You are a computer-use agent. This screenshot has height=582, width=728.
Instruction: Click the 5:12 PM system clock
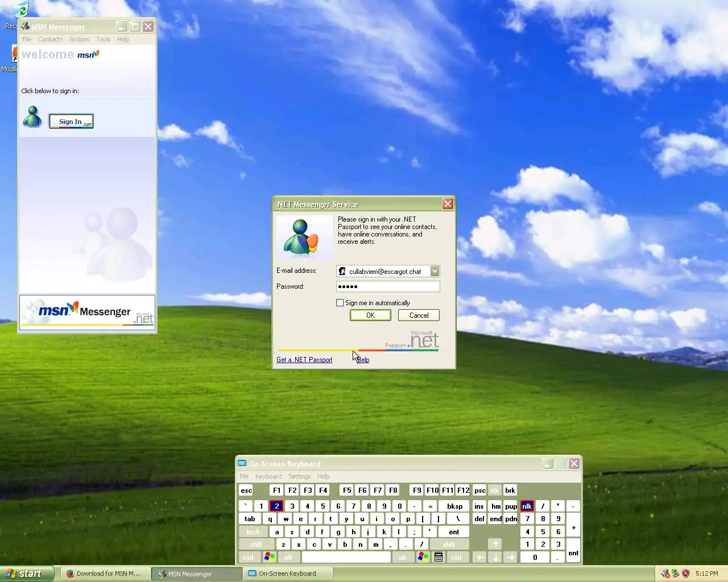pyautogui.click(x=707, y=573)
